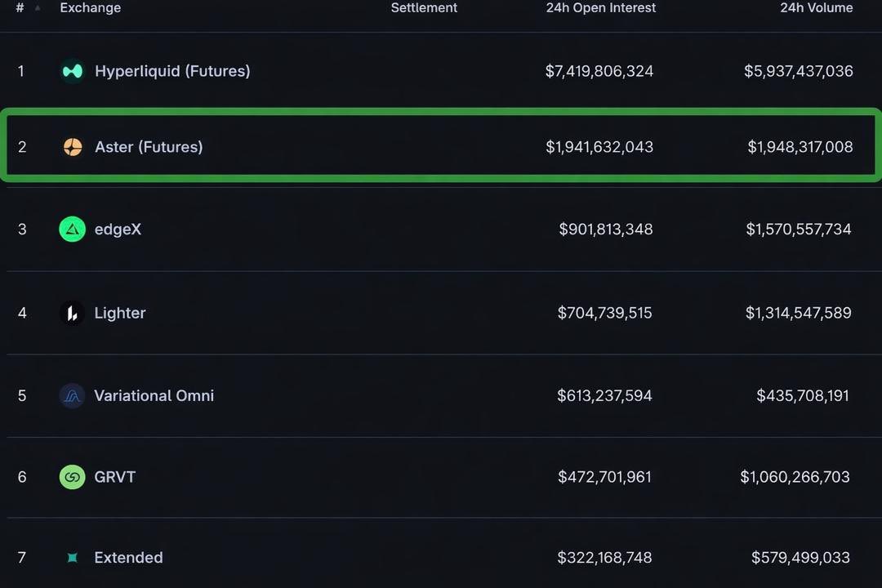
Task: Click the Extended exchange logo icon
Action: [73, 558]
